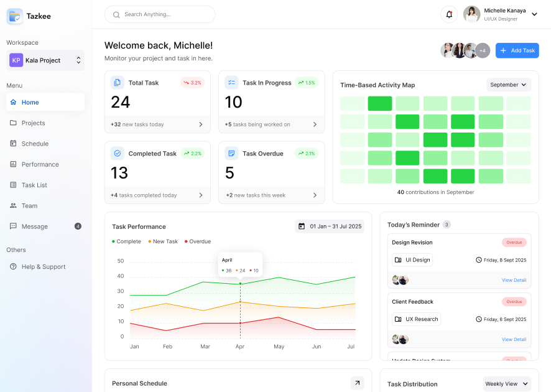This screenshot has width=551, height=392.
Task: Open View Detail for Design Revision
Action: 514,280
